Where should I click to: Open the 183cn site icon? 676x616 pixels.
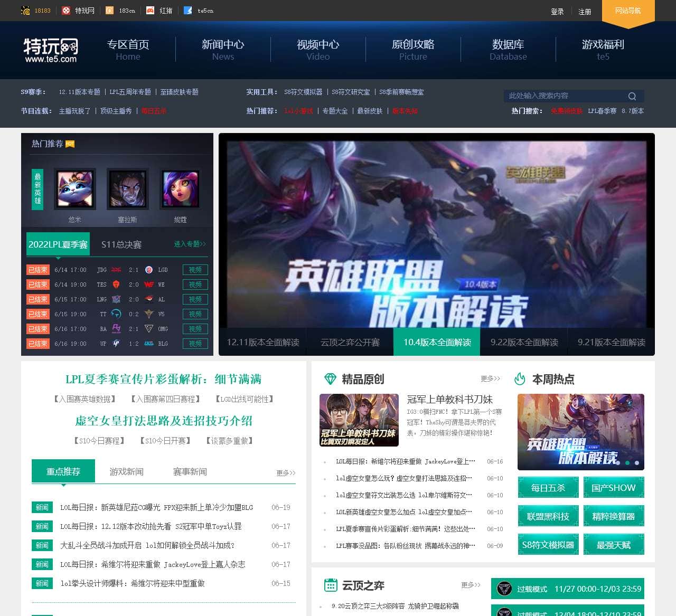(110, 11)
